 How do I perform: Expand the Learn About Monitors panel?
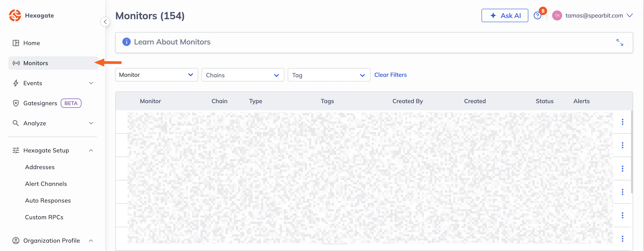(620, 42)
